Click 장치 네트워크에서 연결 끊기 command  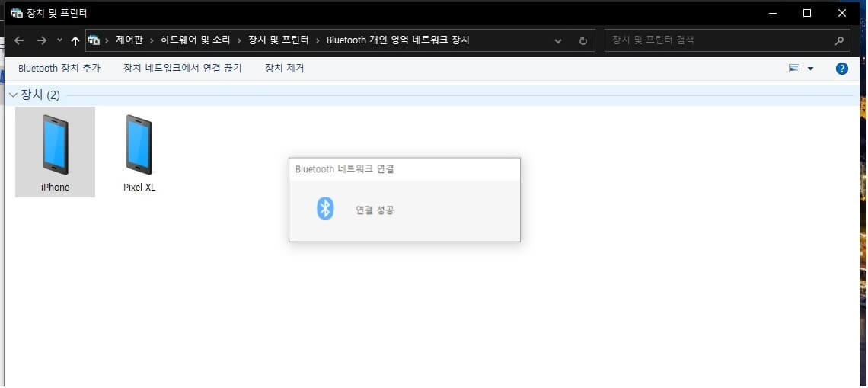183,68
